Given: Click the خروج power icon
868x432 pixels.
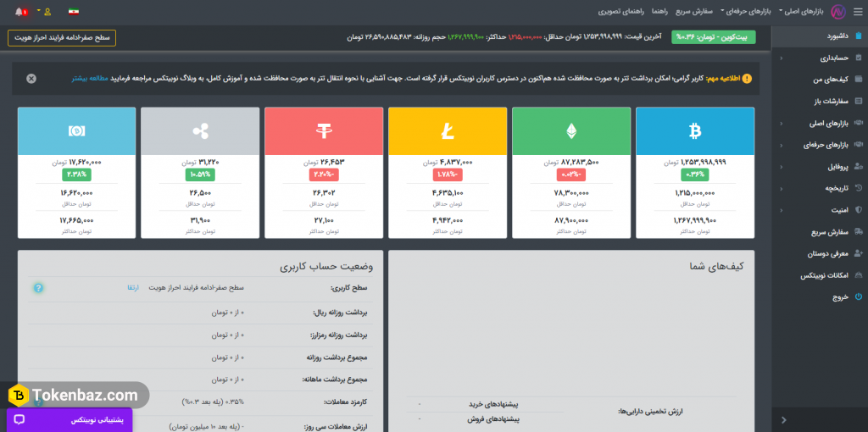Looking at the screenshot, I should point(858,296).
